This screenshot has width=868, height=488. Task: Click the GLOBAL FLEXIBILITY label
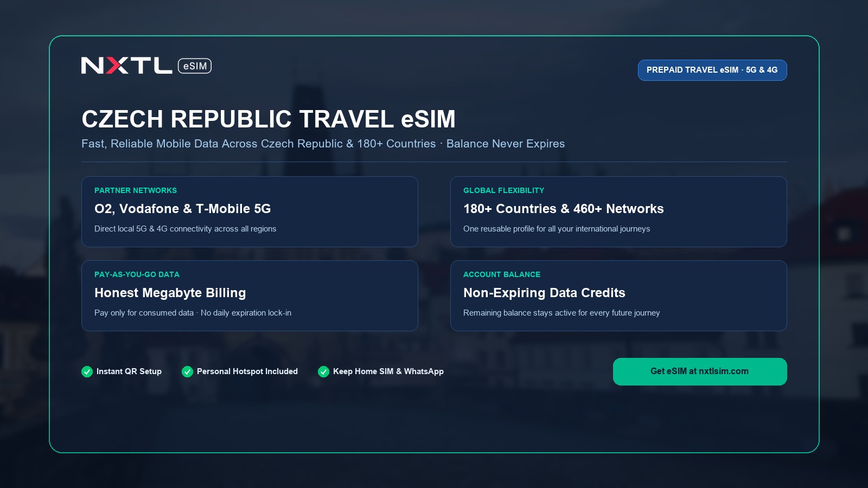tap(503, 190)
